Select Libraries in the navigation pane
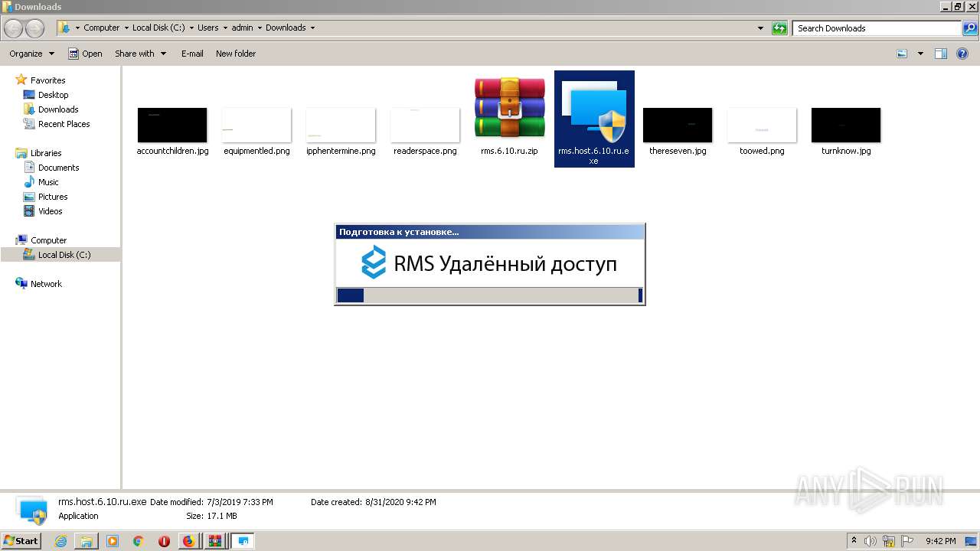This screenshot has height=551, width=980. 46,153
